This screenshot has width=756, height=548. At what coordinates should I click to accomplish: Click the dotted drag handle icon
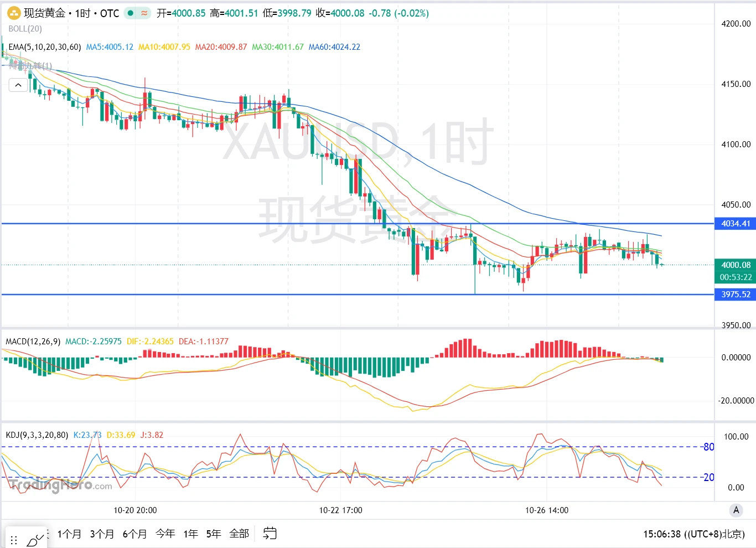[14, 540]
